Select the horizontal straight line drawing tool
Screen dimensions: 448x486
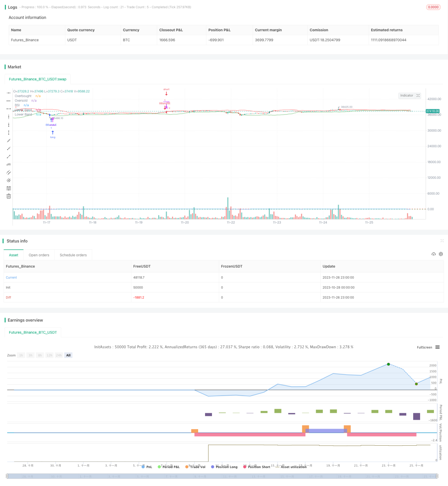(x=9, y=93)
